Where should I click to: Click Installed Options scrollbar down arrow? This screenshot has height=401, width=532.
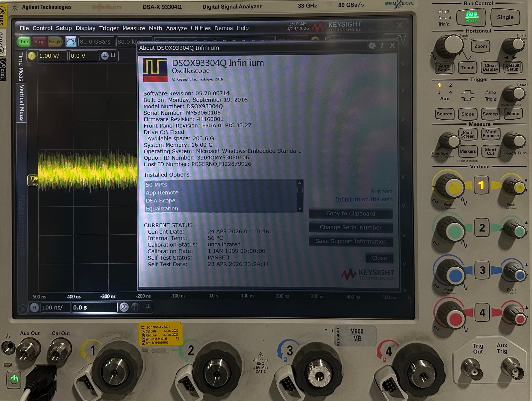click(x=300, y=209)
